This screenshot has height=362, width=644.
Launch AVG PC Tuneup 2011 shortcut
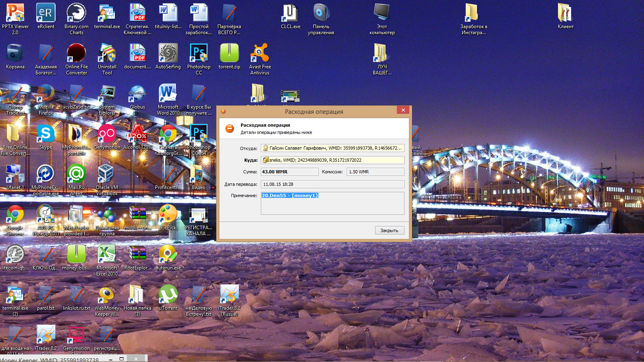click(46, 220)
